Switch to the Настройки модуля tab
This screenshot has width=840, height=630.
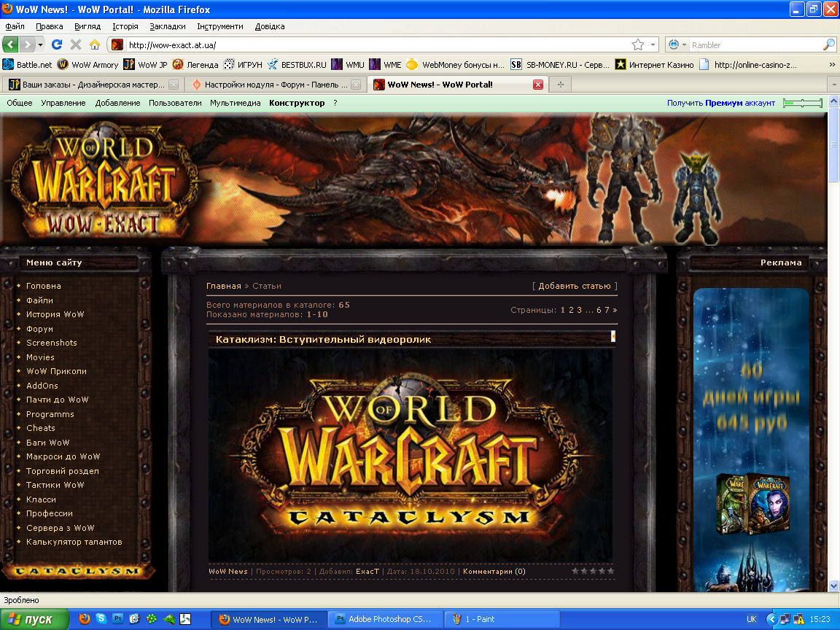pos(275,85)
